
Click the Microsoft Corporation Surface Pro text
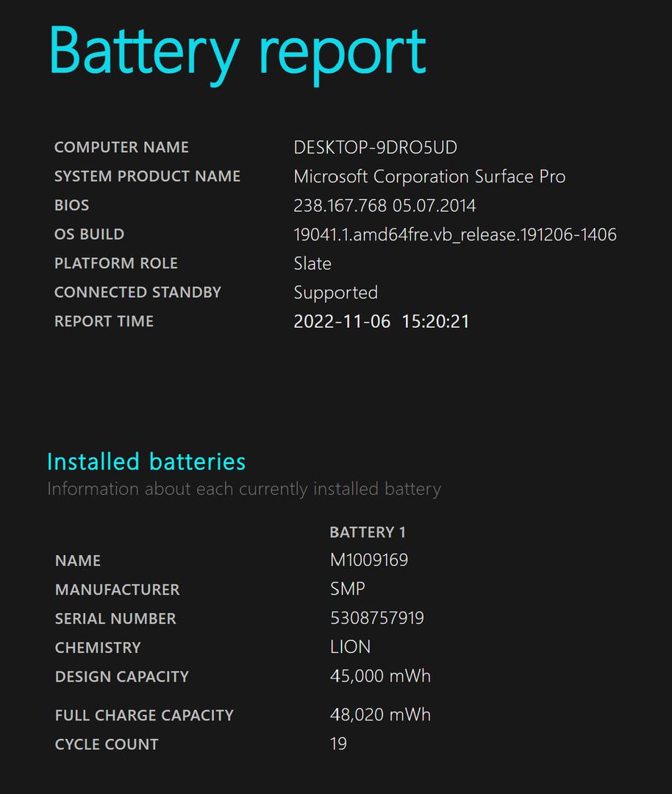(x=429, y=176)
